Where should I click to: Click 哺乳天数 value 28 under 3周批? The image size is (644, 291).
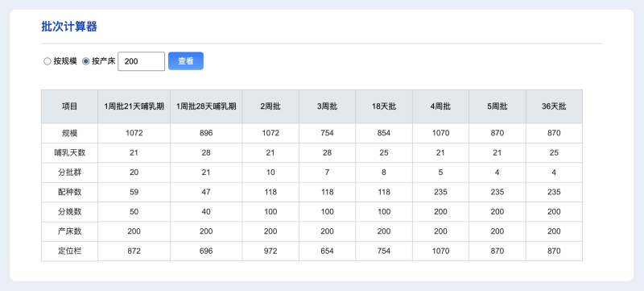(327, 153)
